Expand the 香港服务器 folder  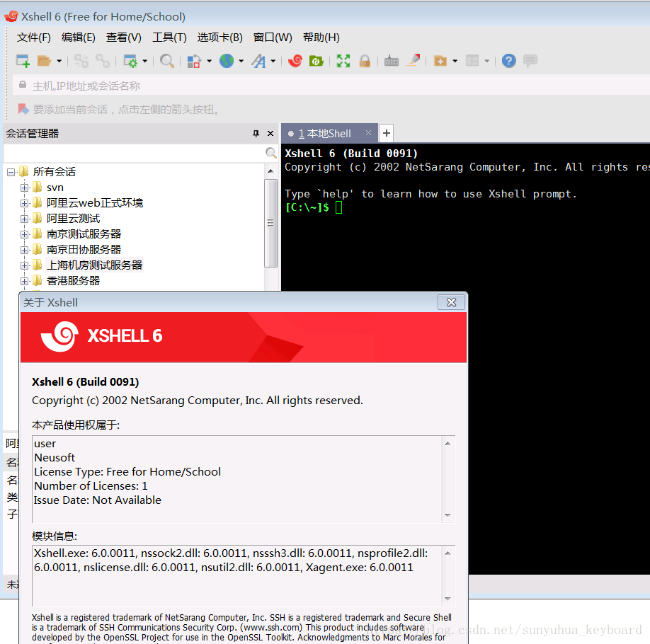(x=25, y=281)
